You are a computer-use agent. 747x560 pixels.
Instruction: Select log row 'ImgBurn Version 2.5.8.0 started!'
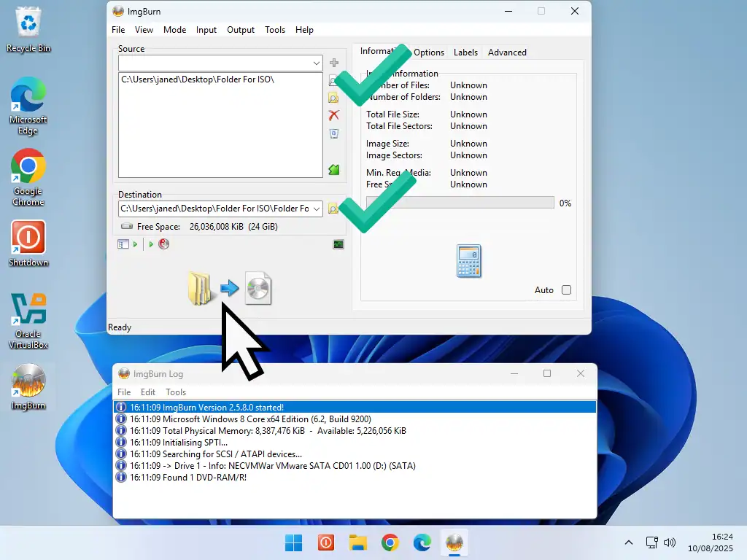coord(355,407)
